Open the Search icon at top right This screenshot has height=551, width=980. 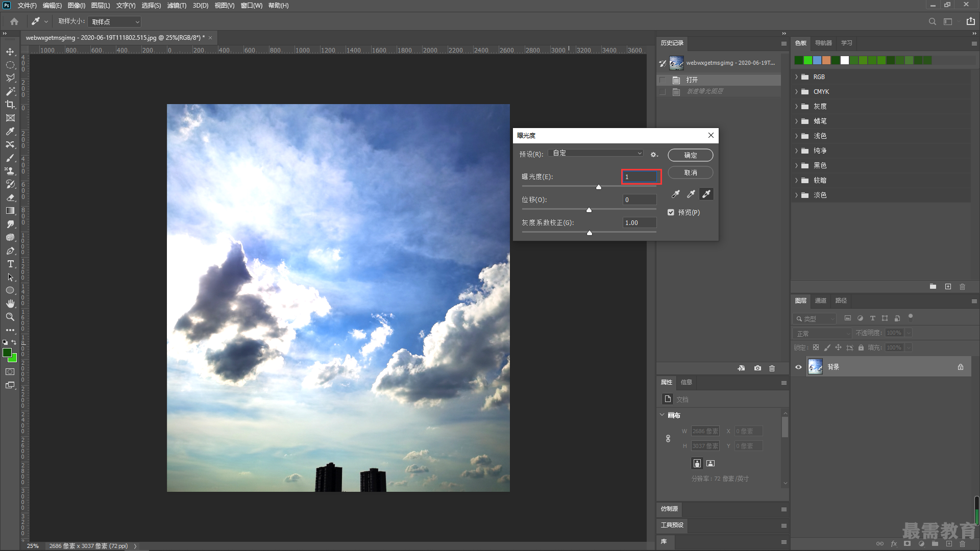point(932,21)
